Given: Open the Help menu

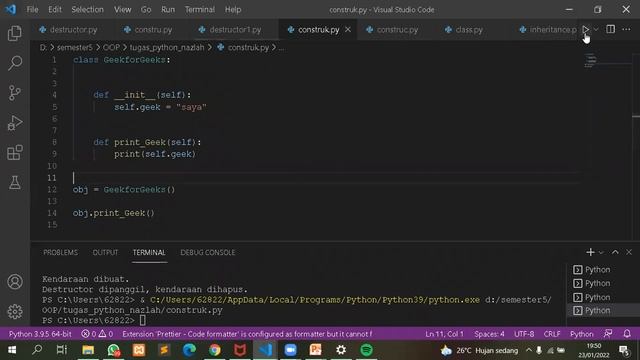Looking at the screenshot, I should point(233,9).
